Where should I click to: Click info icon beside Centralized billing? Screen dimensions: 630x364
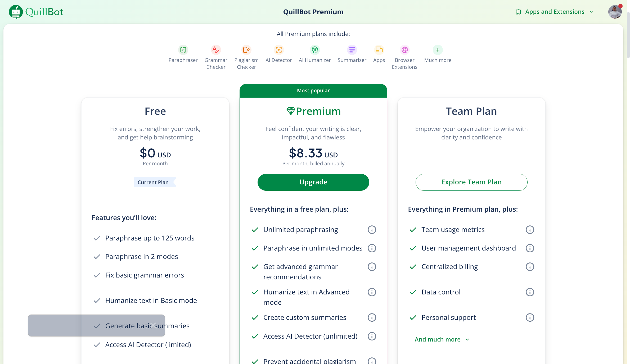[x=530, y=267]
